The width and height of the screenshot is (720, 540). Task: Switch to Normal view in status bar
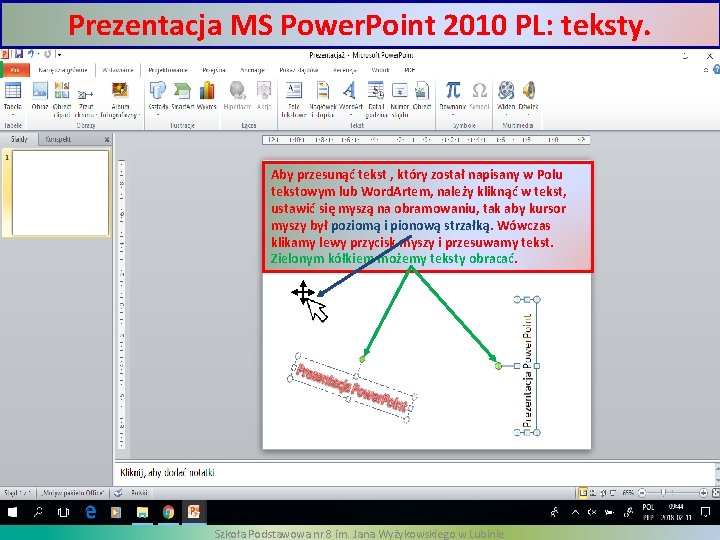(583, 493)
